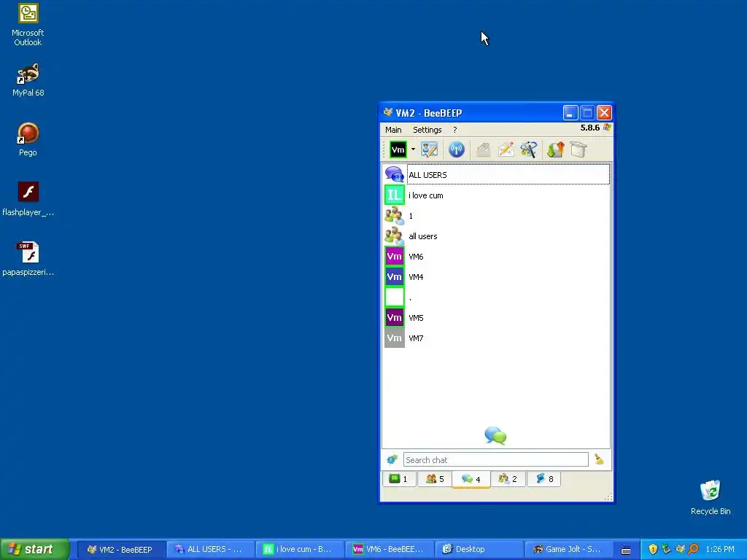The height and width of the screenshot is (560, 747).
Task: Switch to the green tab labeled 1
Action: tap(399, 479)
